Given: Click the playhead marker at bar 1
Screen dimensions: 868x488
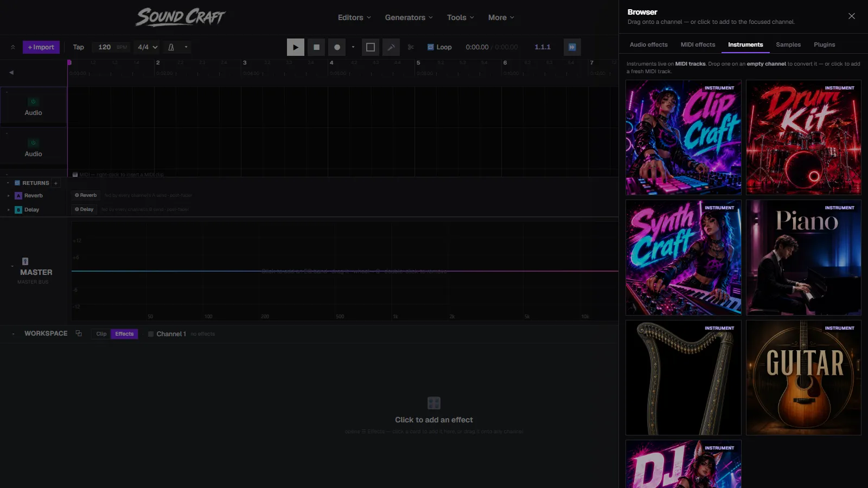Looking at the screenshot, I should pos(69,62).
